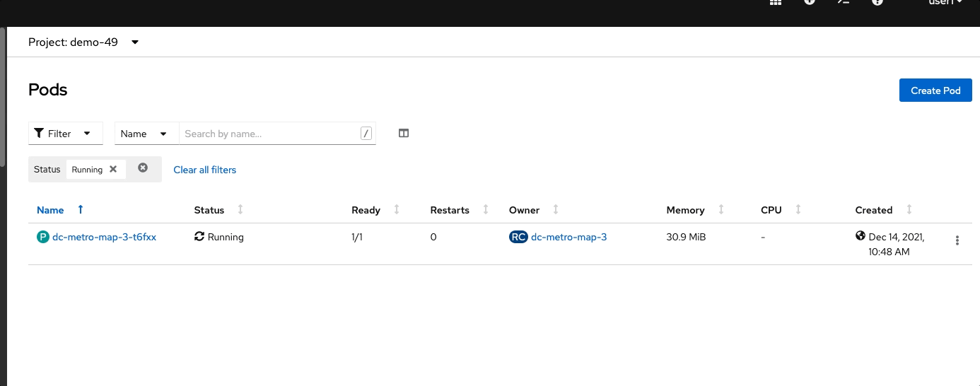The image size is (980, 386).
Task: Open kebab menu for dc-metro-map-3-t6fxx pod
Action: pyautogui.click(x=957, y=240)
